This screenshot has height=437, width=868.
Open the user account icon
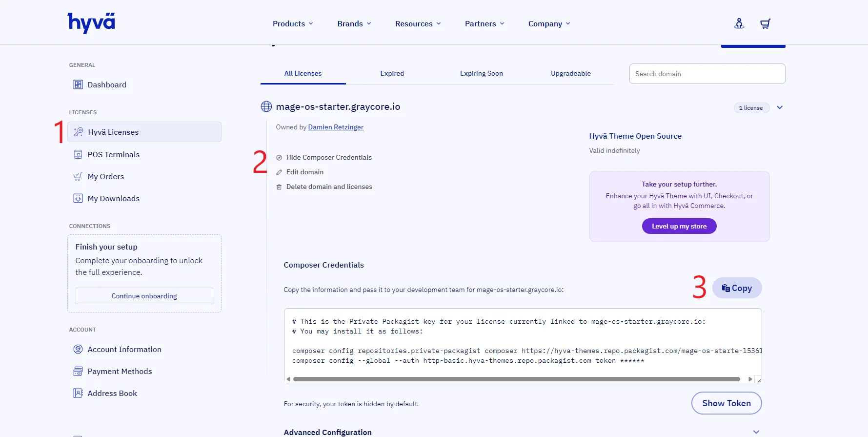tap(739, 23)
